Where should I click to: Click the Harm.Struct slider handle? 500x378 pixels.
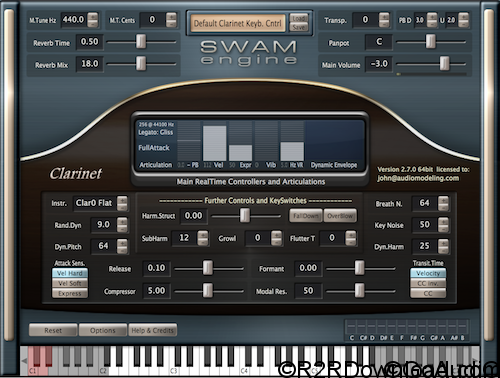coord(245,215)
